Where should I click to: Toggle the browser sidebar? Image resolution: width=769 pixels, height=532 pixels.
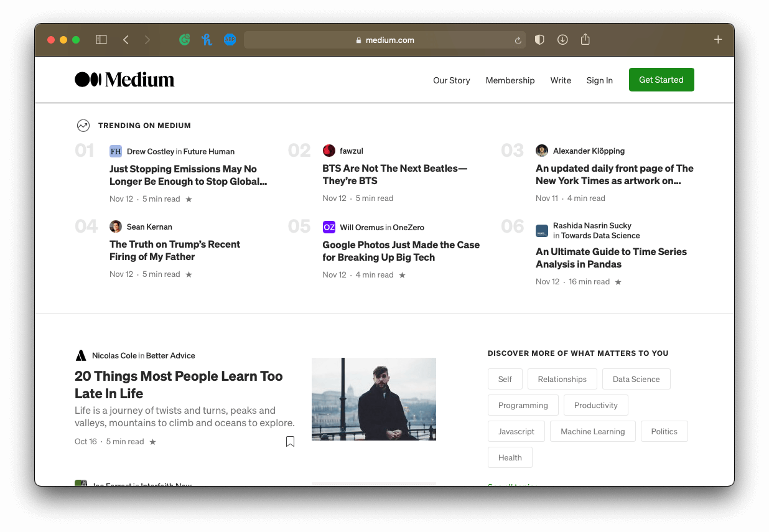tap(101, 39)
